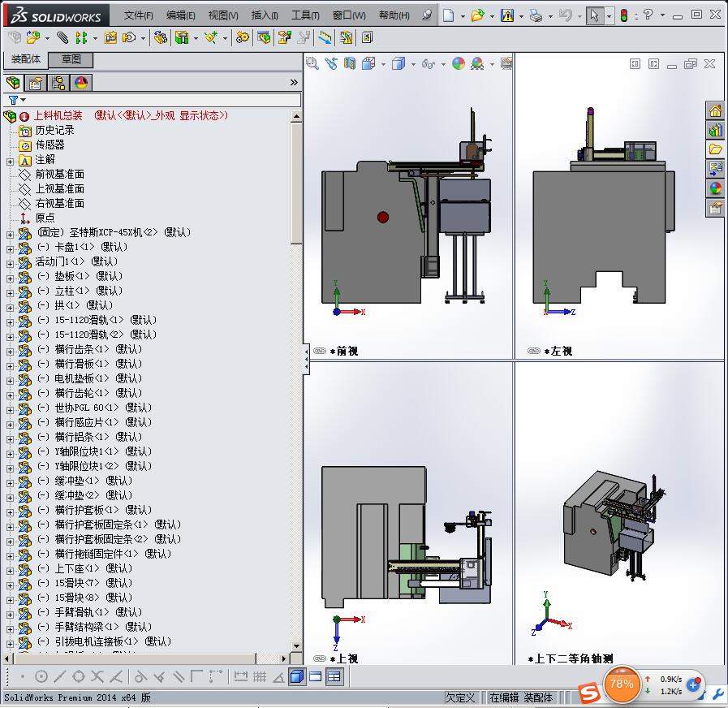Click the Performance Evaluation warning icon
This screenshot has height=708, width=728.
(x=346, y=37)
